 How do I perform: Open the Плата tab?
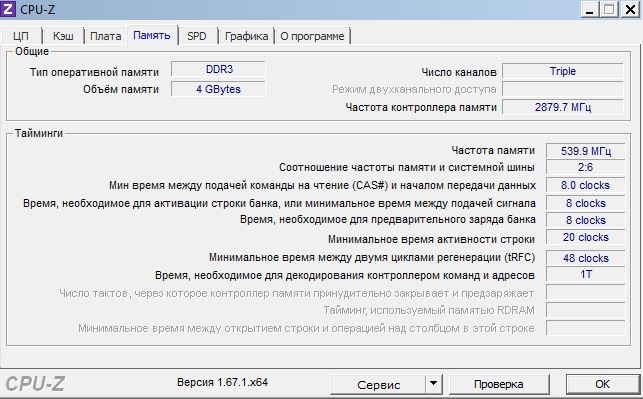tap(105, 36)
